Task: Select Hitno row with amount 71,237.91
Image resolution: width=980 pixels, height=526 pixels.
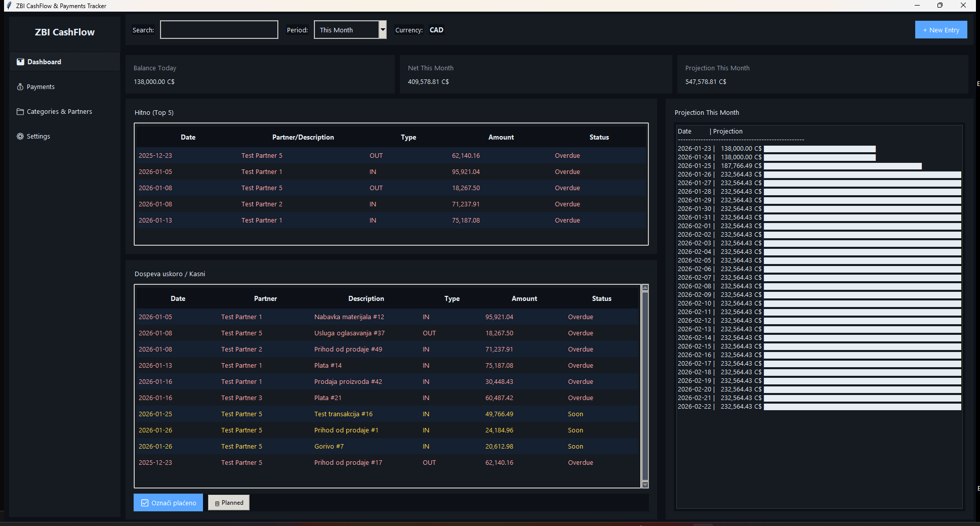Action: point(391,204)
